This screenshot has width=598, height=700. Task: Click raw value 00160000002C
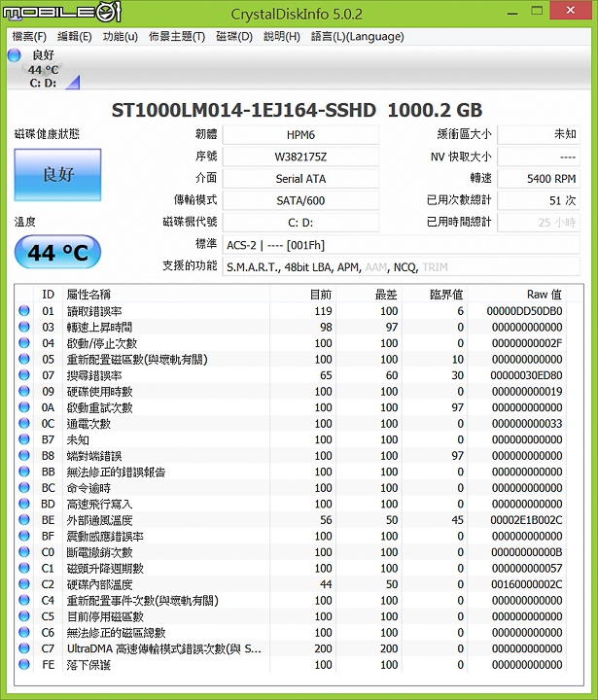(x=526, y=584)
